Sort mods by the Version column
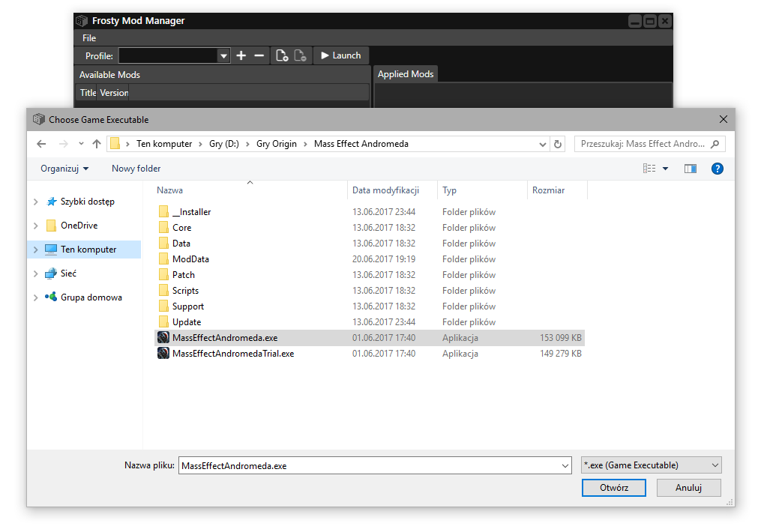Viewport: 761px width, 532px height. click(x=114, y=93)
